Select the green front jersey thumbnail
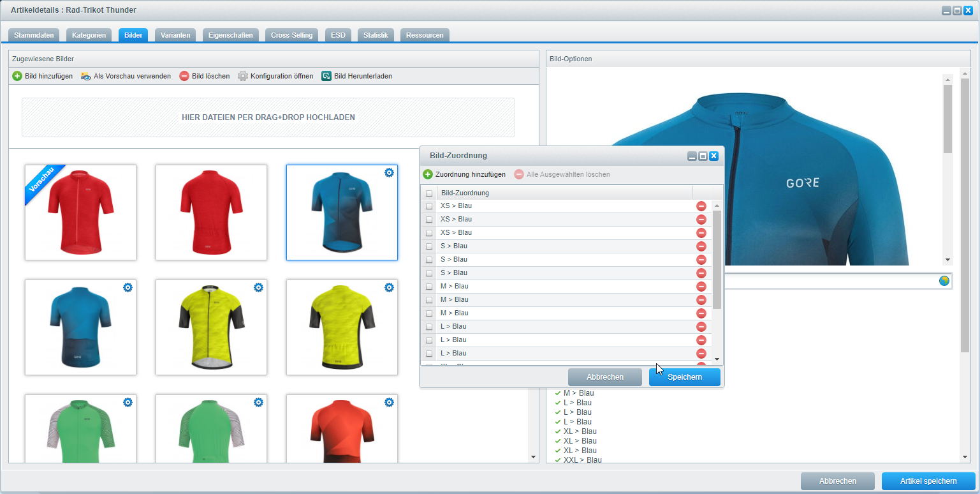Screen dimensions: 980x494 pyautogui.click(x=80, y=428)
